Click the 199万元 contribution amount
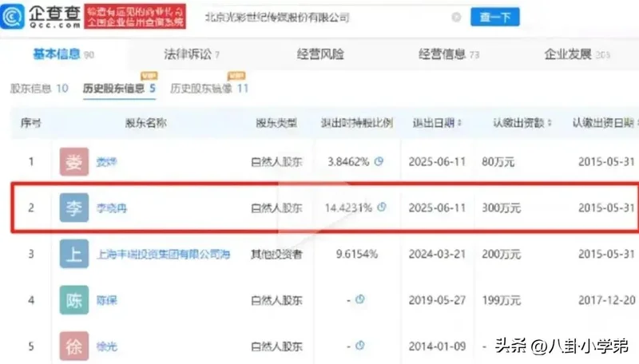The image size is (639, 364). point(502,300)
